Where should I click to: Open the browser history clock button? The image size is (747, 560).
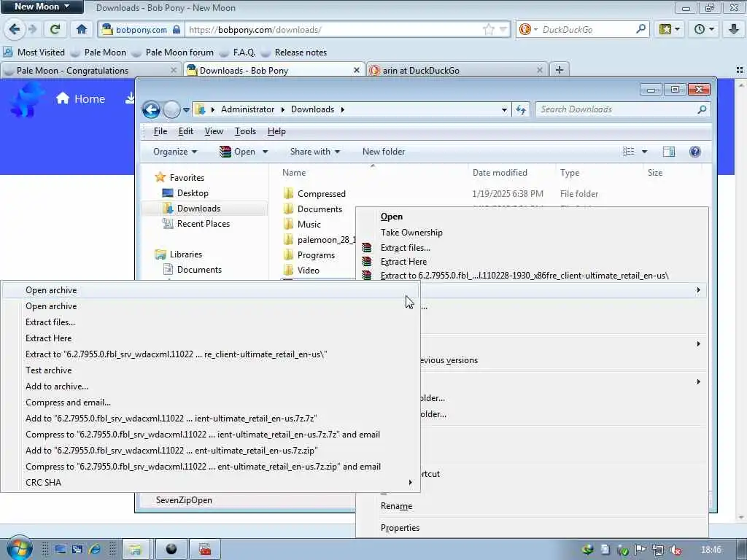point(704,29)
